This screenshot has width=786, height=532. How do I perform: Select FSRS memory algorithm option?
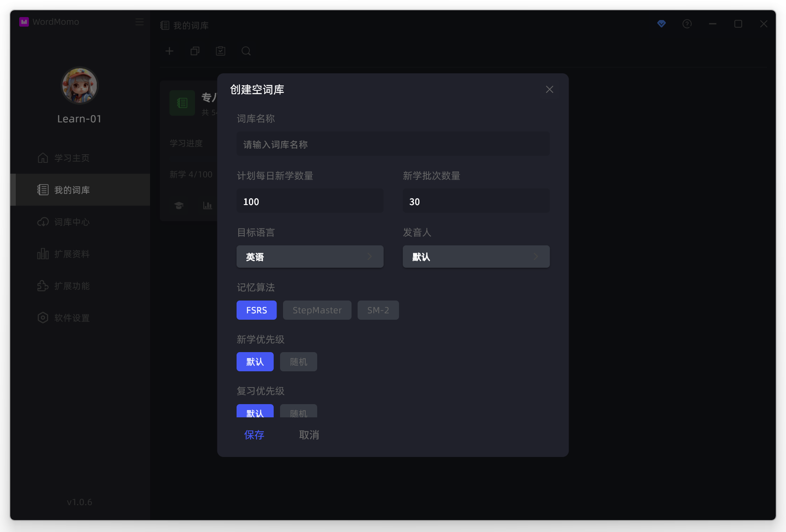[257, 310]
